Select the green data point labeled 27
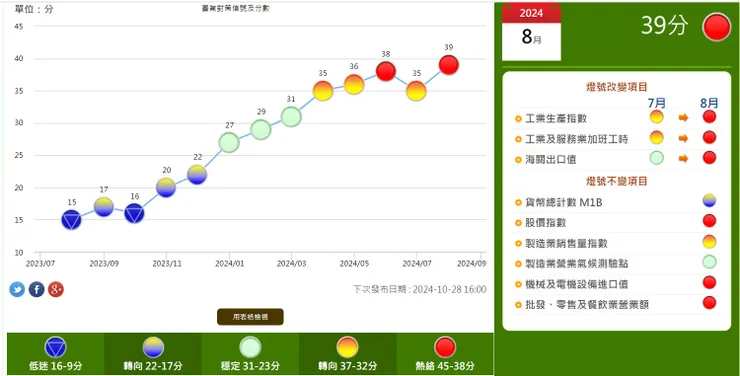Viewport: 740px width, 376px height. [229, 142]
